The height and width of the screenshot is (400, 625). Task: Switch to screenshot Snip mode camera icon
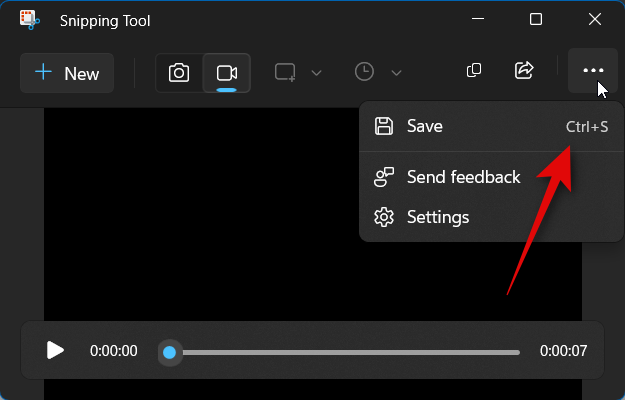pos(179,73)
